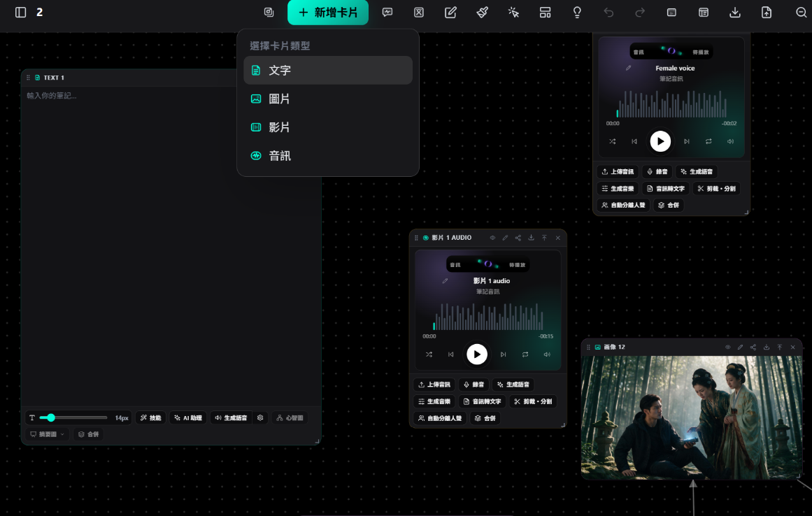Click the download icon in top toolbar
This screenshot has width=812, height=516.
735,13
